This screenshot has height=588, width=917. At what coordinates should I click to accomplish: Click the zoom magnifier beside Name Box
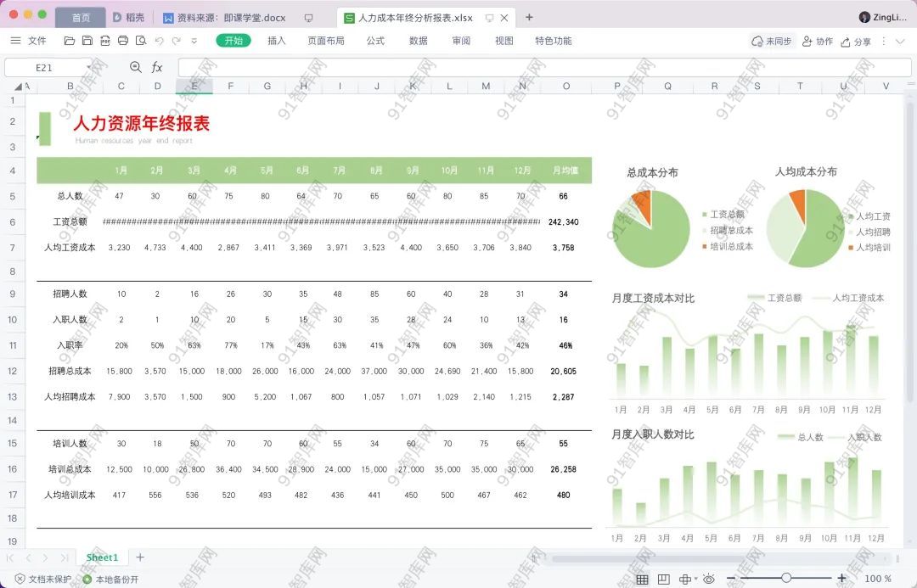coord(136,67)
